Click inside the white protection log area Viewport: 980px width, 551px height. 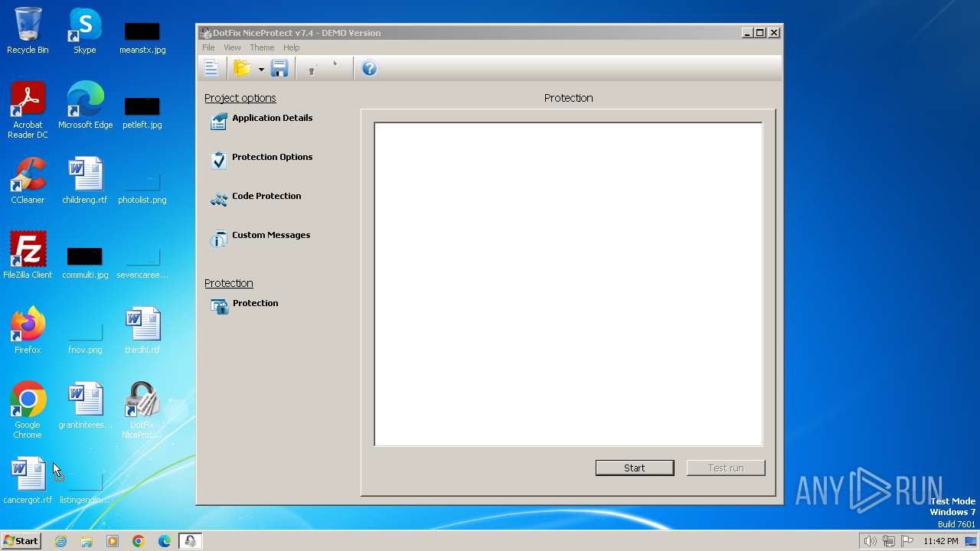pyautogui.click(x=568, y=284)
